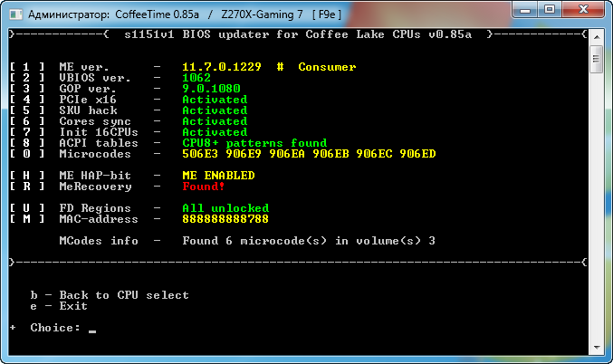Click microcode ID 906EA
This screenshot has height=364, width=613.
pyautogui.click(x=287, y=154)
